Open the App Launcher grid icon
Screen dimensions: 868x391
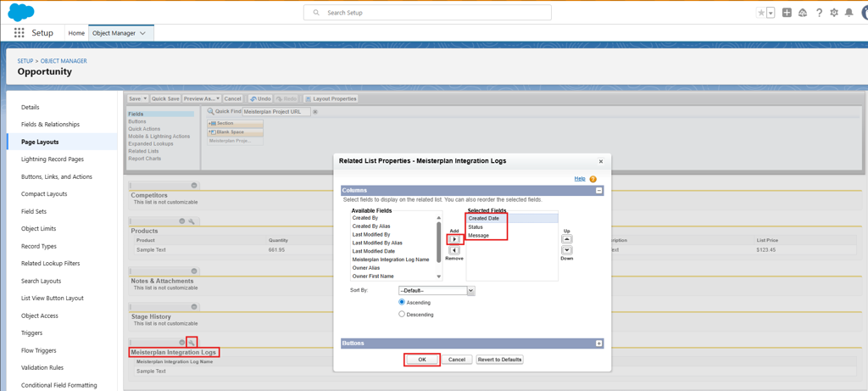[19, 33]
